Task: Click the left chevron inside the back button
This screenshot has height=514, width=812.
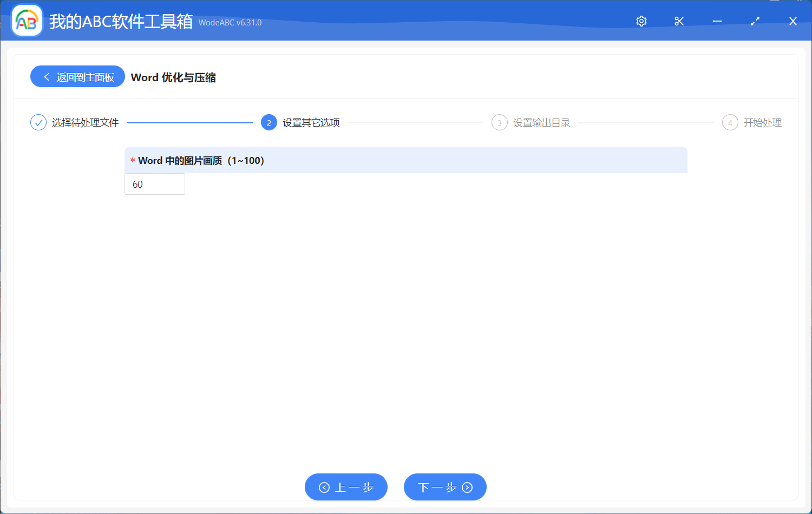Action: [46, 76]
